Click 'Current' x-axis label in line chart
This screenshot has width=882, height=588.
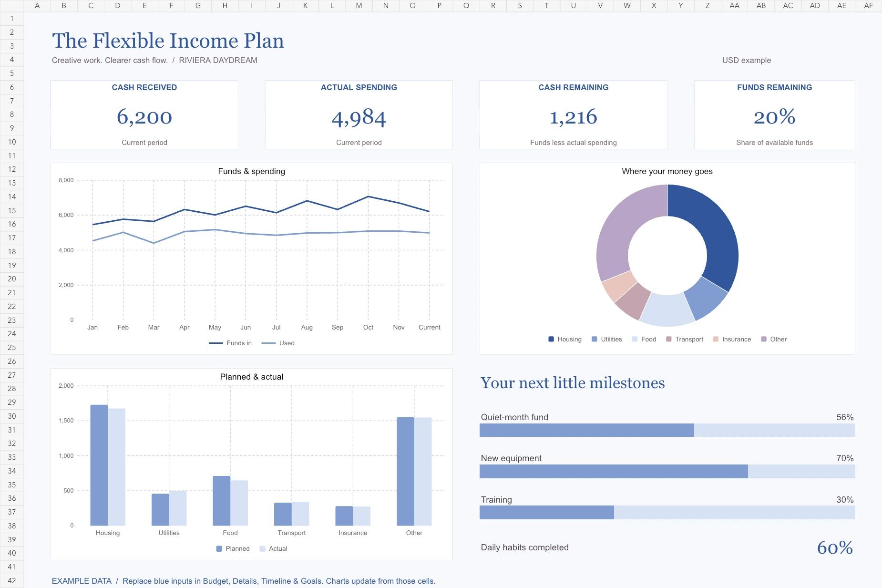click(x=430, y=327)
